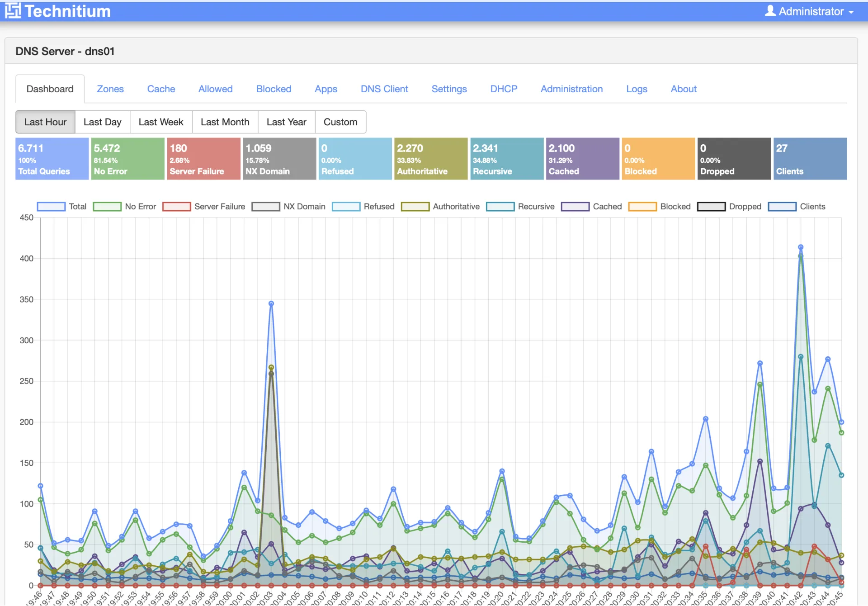Open the About tab
Image resolution: width=868 pixels, height=606 pixels.
[684, 89]
